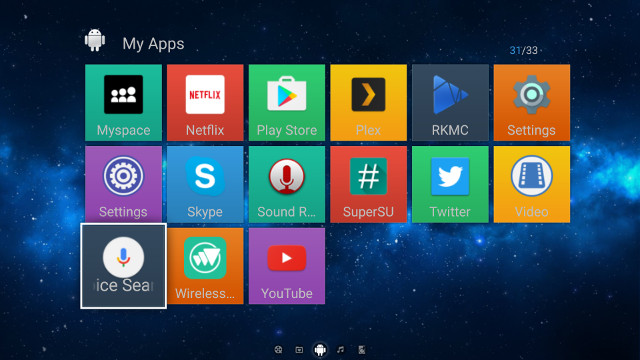Select the film reel movies category icon
This screenshot has height=360, width=640.
pyautogui.click(x=278, y=350)
